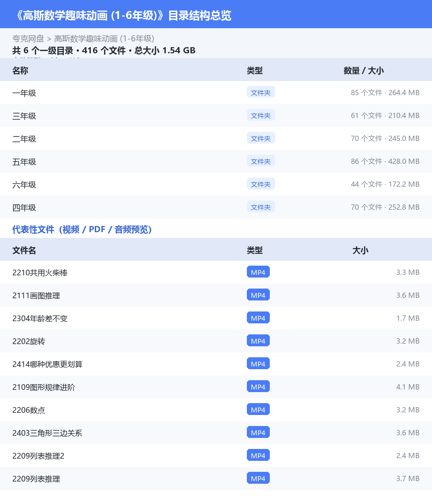Select 70 个文件 · 252.8 MB text
Viewport: 432px width, 504px height.
point(385,207)
